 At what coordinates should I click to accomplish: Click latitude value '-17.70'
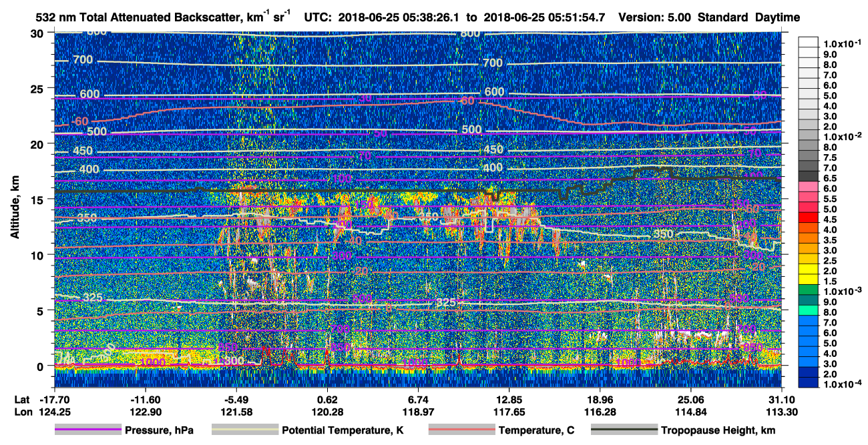54,398
